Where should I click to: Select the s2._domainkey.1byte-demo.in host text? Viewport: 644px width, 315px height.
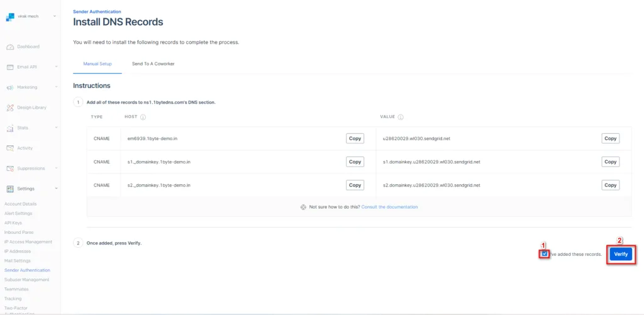click(x=159, y=185)
